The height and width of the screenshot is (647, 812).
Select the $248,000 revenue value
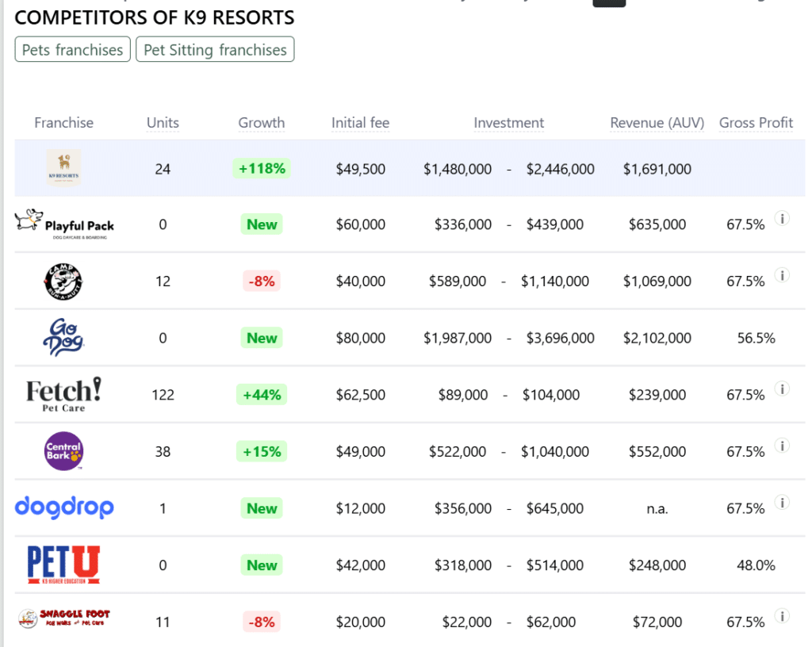(657, 565)
